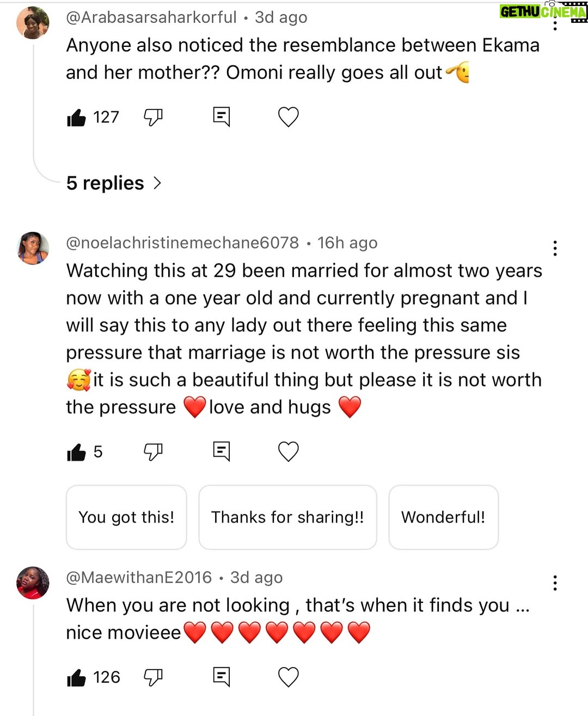Reply to the marriage pressure comment
This screenshot has height=716, width=588.
point(222,452)
